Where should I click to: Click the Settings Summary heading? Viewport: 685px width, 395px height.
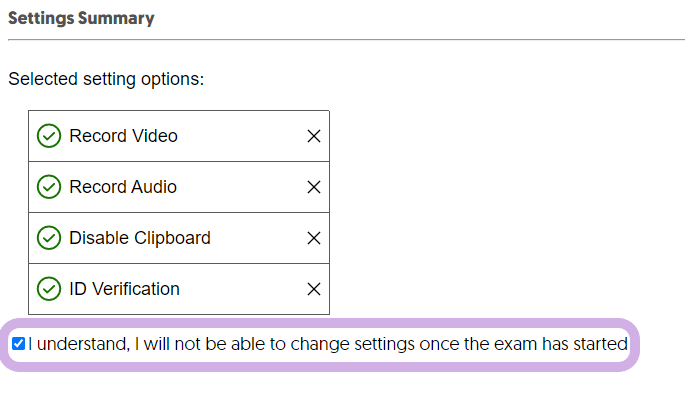pos(81,18)
